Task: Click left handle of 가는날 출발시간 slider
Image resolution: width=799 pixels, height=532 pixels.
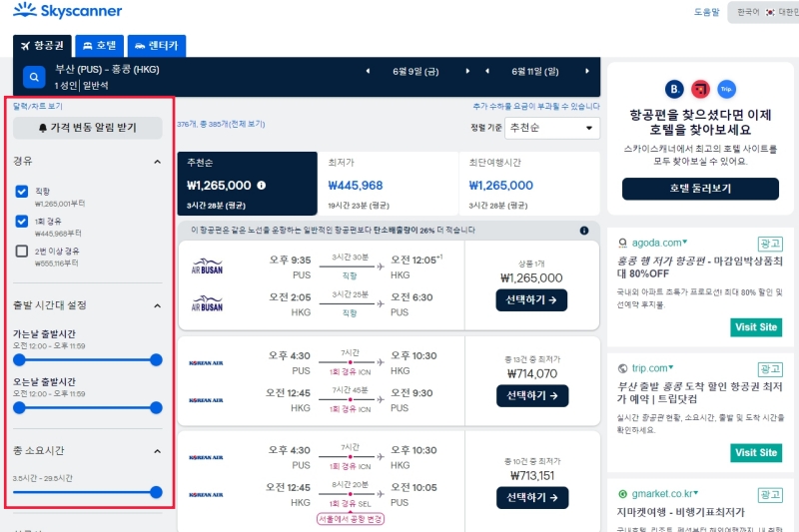Action: tap(19, 360)
